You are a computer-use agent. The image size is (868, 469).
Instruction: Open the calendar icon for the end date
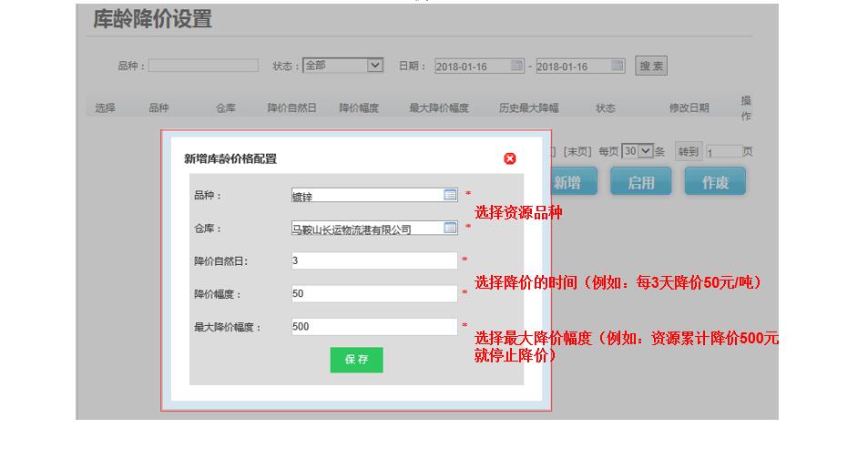click(x=618, y=66)
